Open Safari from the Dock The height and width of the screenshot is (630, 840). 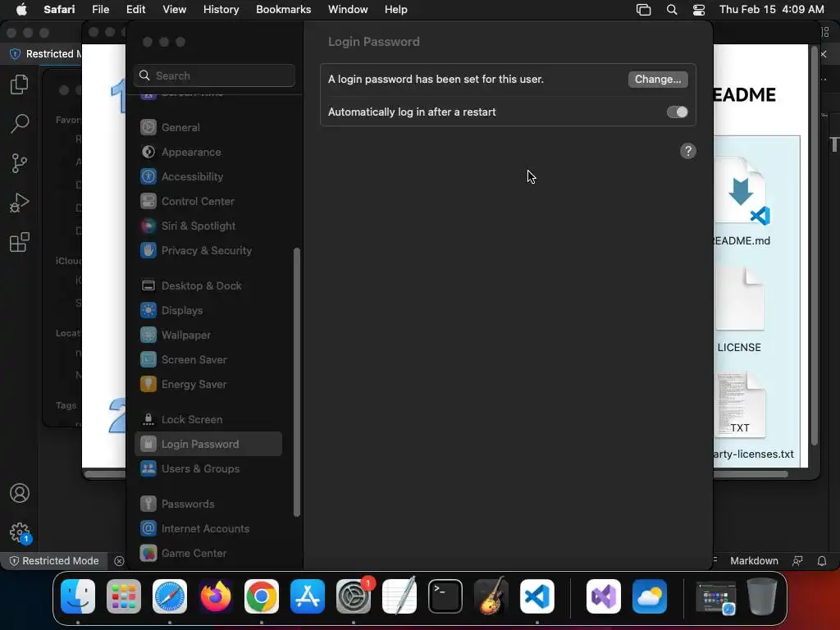[170, 596]
